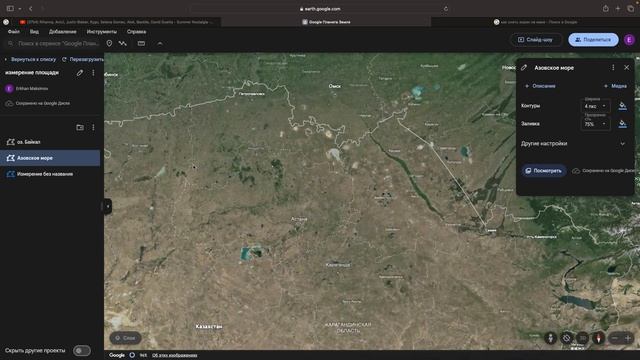Click Перезагрузить reload button
The height and width of the screenshot is (360, 640).
click(83, 59)
